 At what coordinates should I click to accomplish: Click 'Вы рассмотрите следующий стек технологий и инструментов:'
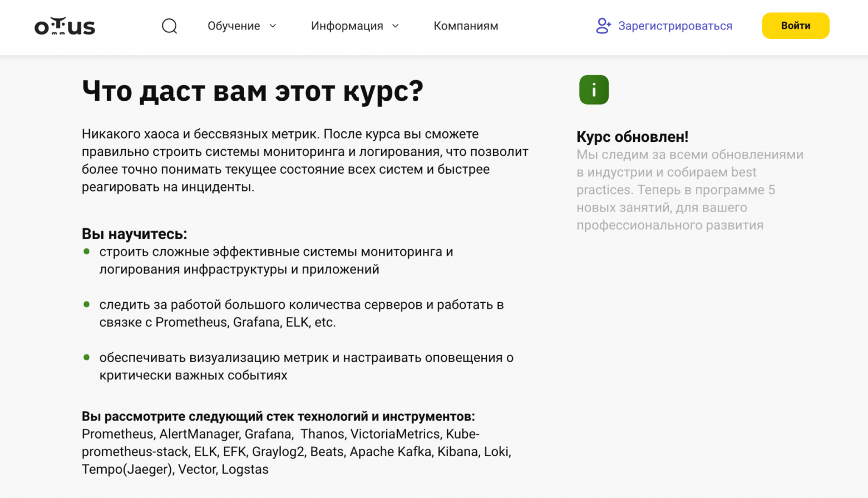[278, 416]
